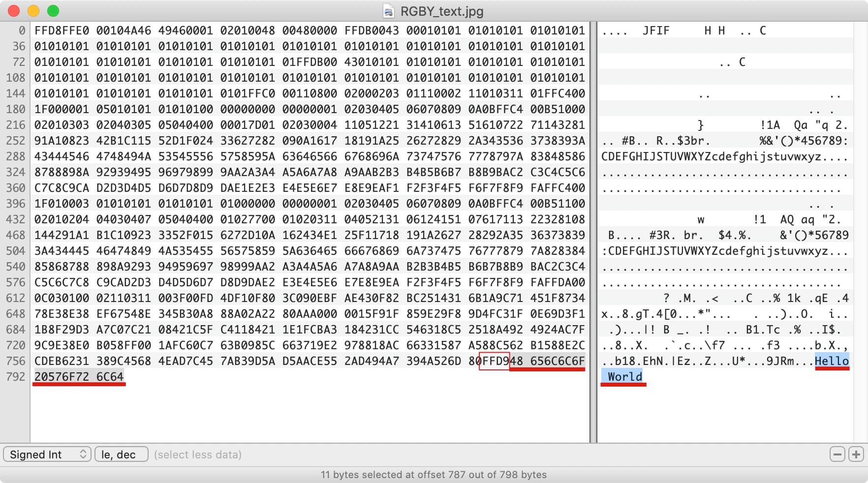Click hex group 144291A1 at offset 468

(62, 235)
